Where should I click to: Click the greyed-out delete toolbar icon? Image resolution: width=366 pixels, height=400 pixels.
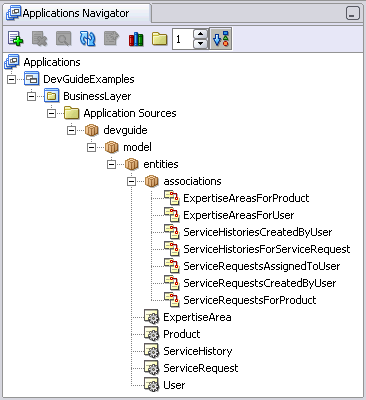pos(39,39)
